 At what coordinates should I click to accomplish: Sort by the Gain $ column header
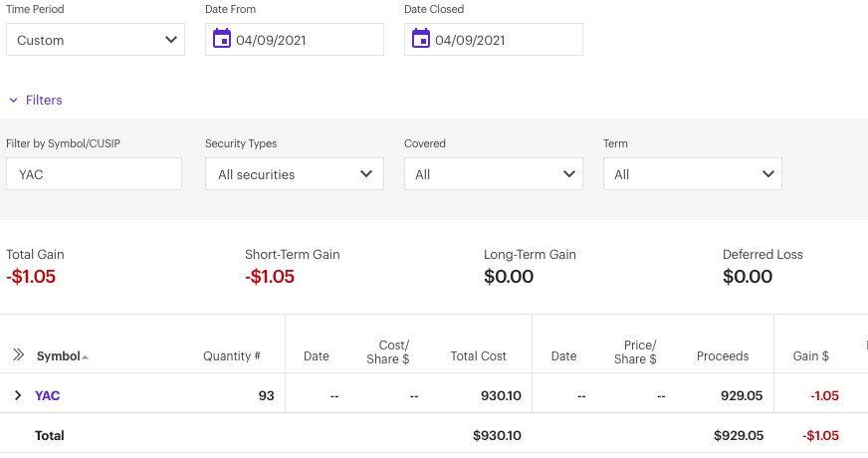(x=811, y=355)
